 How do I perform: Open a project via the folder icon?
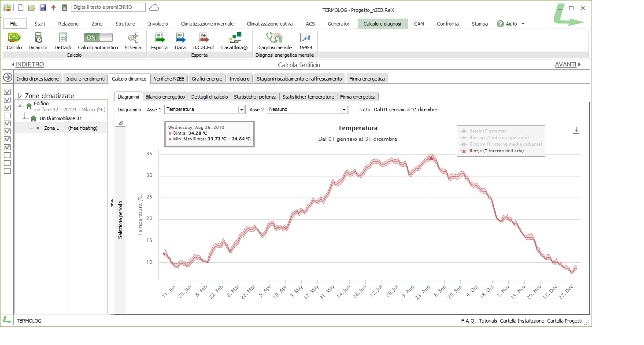coord(31,7)
